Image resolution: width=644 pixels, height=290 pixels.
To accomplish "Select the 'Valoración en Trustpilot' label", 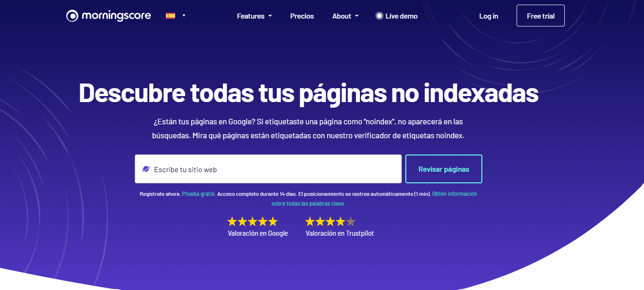I will click(340, 233).
